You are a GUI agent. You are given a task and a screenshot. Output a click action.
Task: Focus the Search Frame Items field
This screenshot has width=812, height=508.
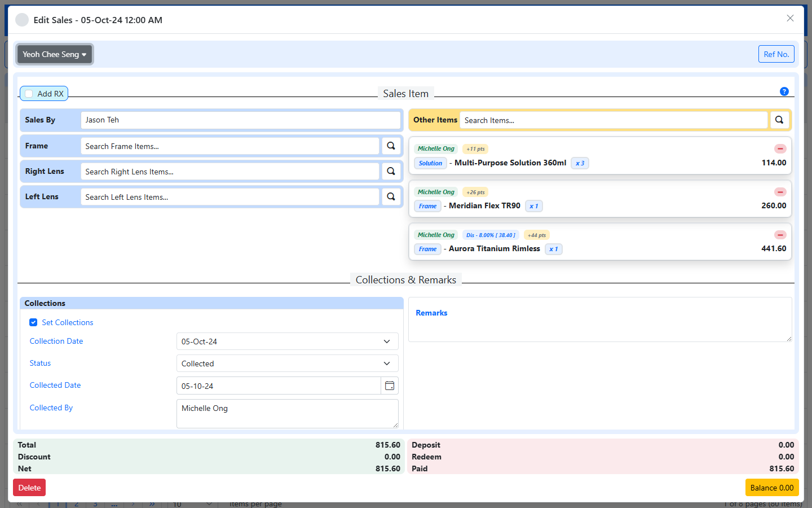230,146
